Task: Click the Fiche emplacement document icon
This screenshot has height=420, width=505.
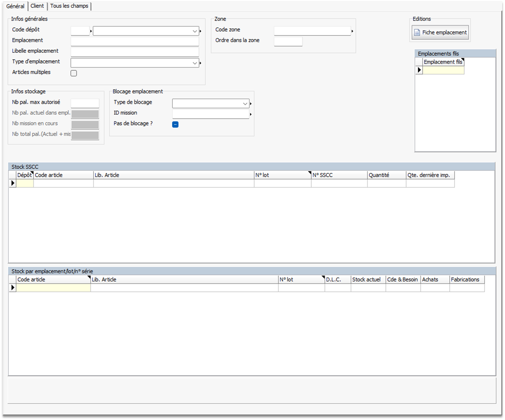Action: point(417,32)
